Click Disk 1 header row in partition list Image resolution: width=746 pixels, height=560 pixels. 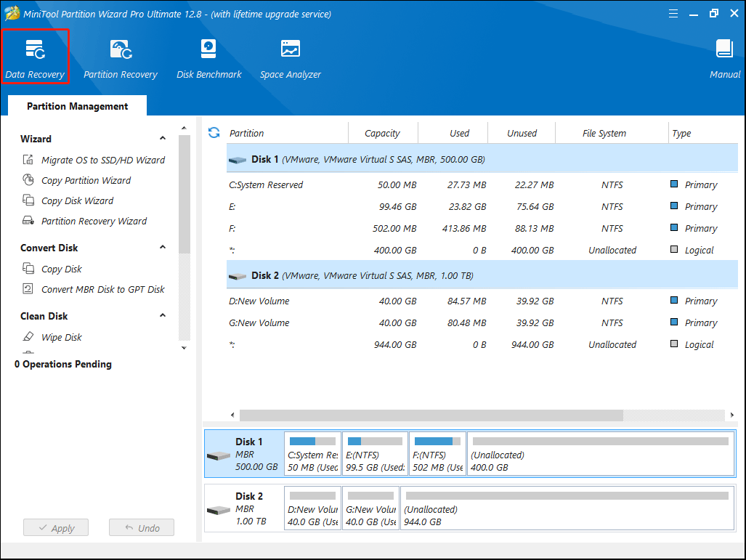482,159
